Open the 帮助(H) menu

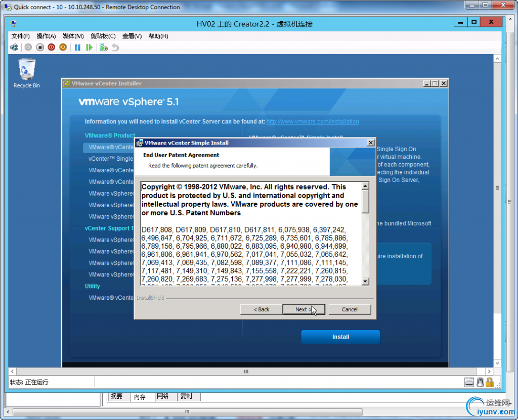click(x=158, y=36)
